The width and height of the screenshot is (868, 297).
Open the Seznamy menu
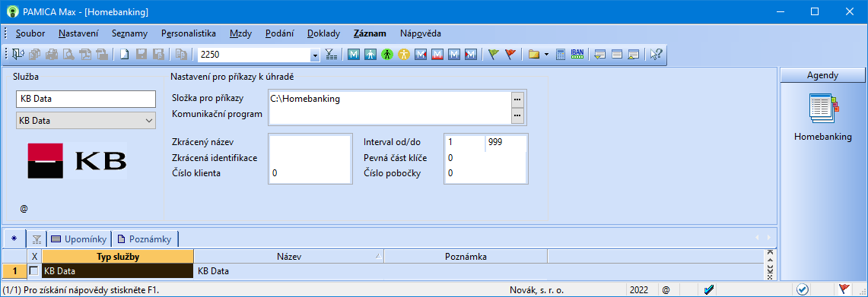pyautogui.click(x=129, y=33)
